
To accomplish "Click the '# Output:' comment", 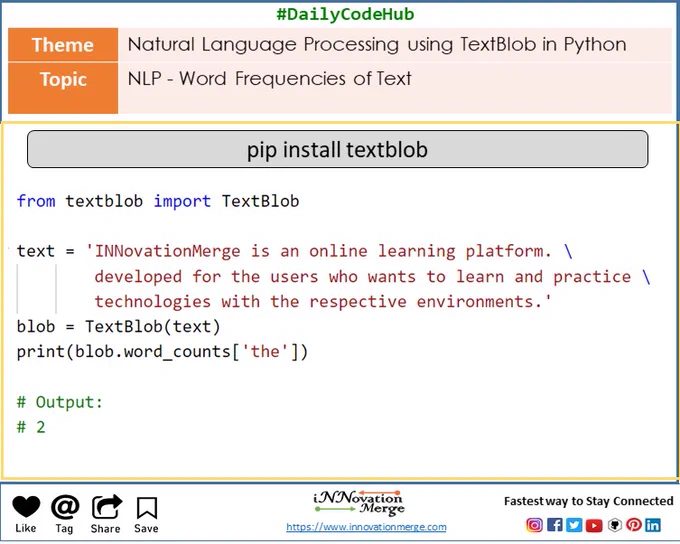I will 60,402.
